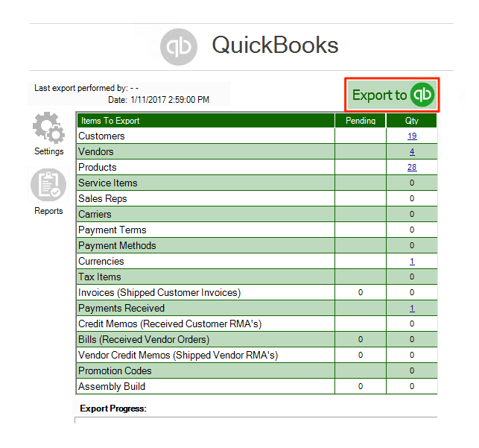Open the Payments Received quantity link 1
The height and width of the screenshot is (448, 479).
[412, 309]
